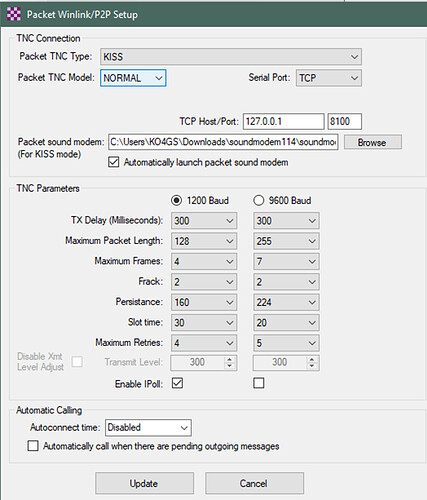427x500 pixels.
Task: Click the Winlink app icon in title bar
Action: pyautogui.click(x=14, y=14)
